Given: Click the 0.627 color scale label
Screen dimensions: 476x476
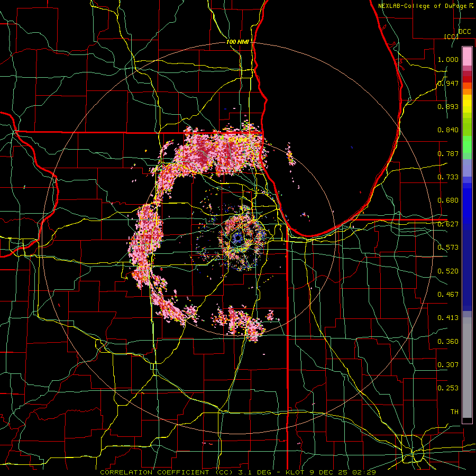Looking at the screenshot, I should pyautogui.click(x=448, y=224).
